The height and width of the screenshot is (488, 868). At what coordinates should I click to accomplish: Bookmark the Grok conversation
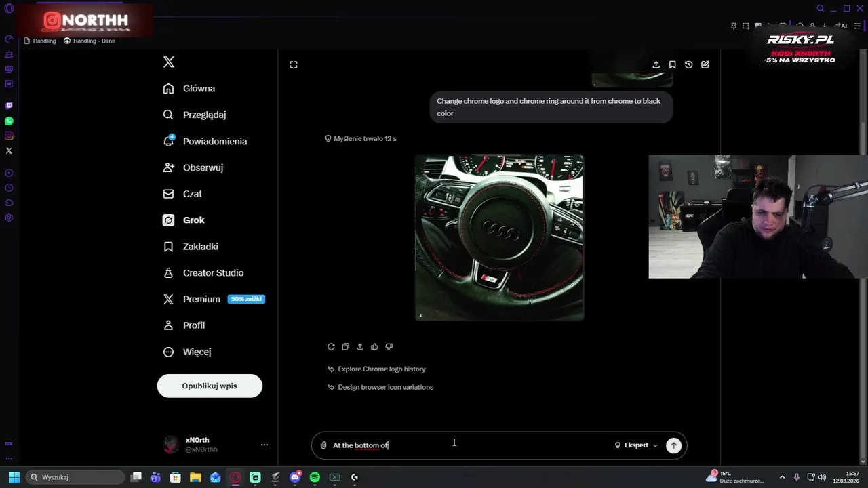click(672, 64)
